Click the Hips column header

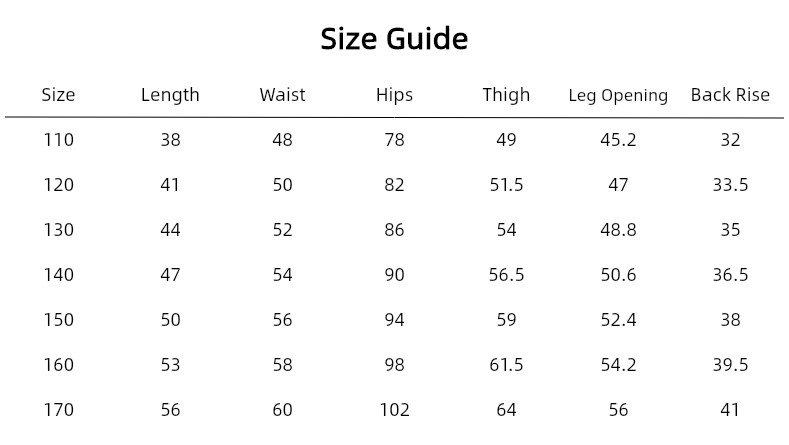tap(394, 95)
